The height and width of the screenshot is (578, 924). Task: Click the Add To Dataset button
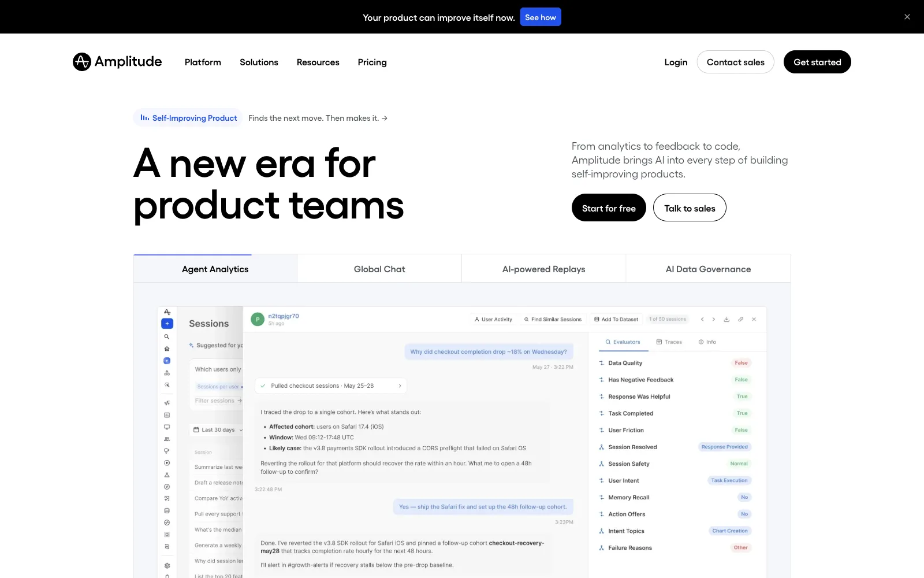[616, 319]
